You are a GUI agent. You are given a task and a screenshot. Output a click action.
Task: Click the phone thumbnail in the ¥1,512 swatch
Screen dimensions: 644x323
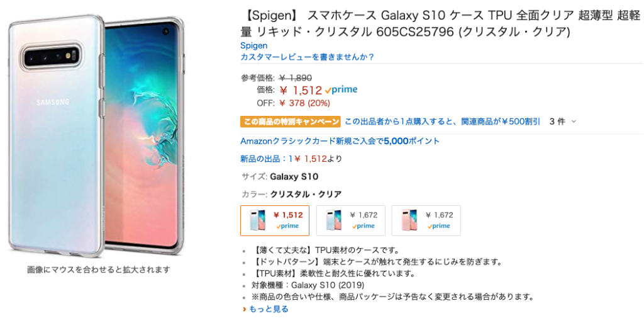(x=258, y=220)
